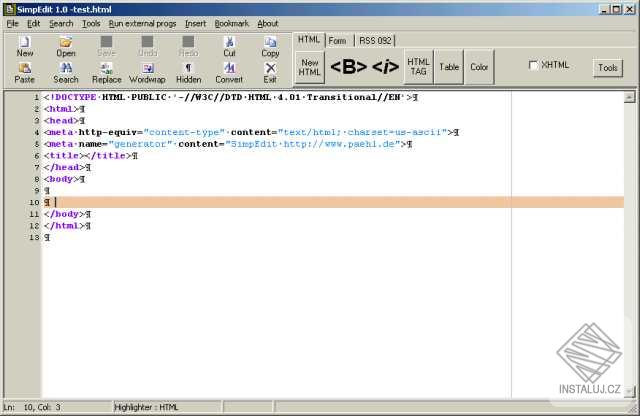The height and width of the screenshot is (416, 640).
Task: Open the File menu
Action: 13,24
